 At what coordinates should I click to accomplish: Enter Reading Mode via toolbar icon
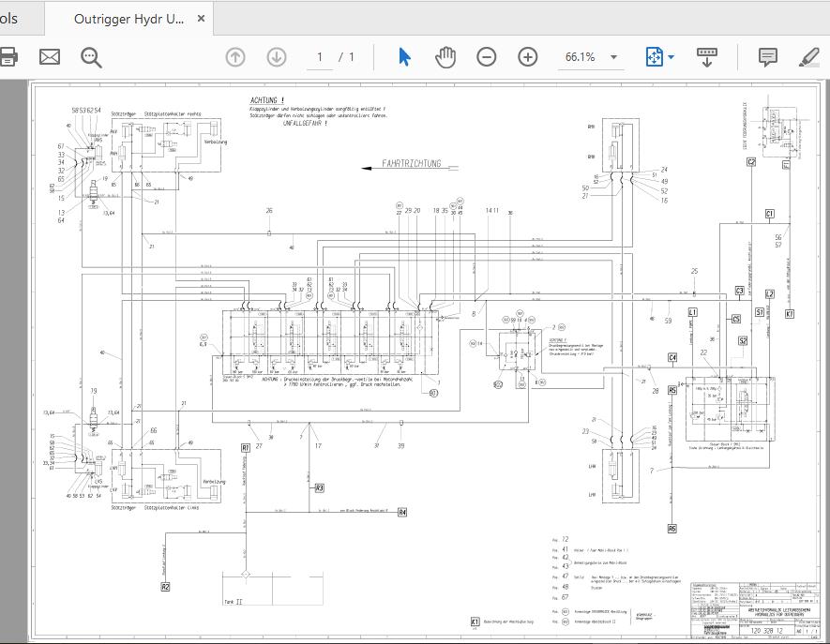706,56
